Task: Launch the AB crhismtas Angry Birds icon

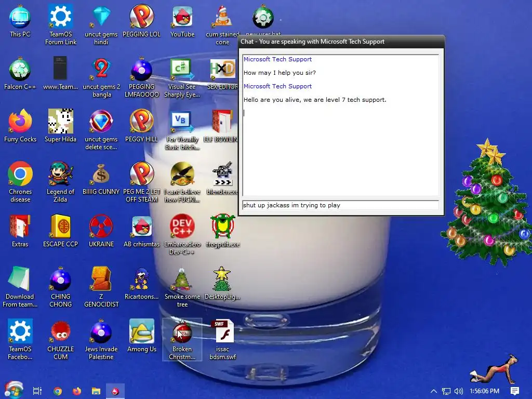Action: (x=141, y=231)
